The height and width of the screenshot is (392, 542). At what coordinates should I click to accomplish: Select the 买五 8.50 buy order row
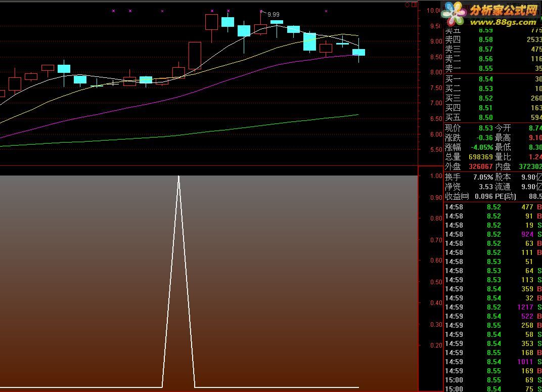tap(493, 118)
